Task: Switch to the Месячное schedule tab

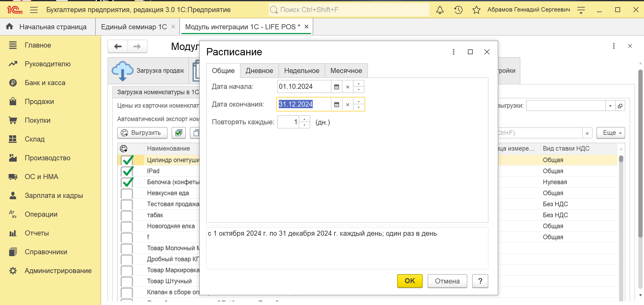Action: (x=346, y=71)
